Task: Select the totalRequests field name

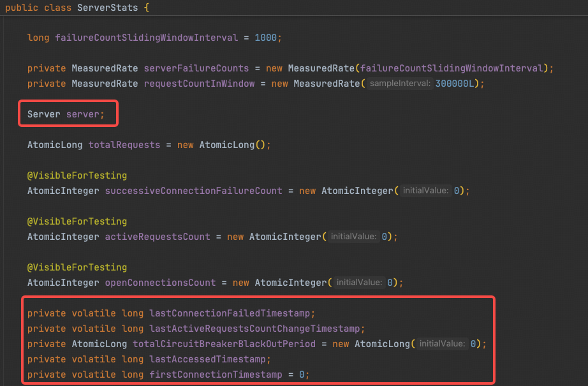Action: (124, 145)
